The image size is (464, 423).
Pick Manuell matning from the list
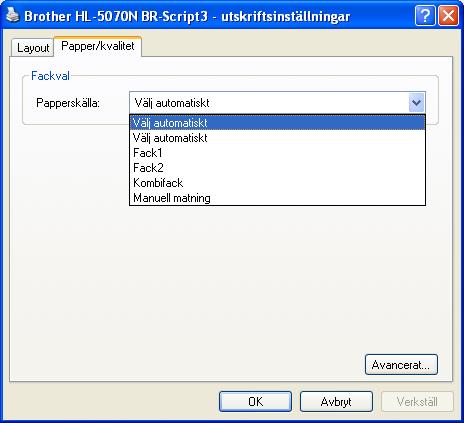(x=277, y=198)
